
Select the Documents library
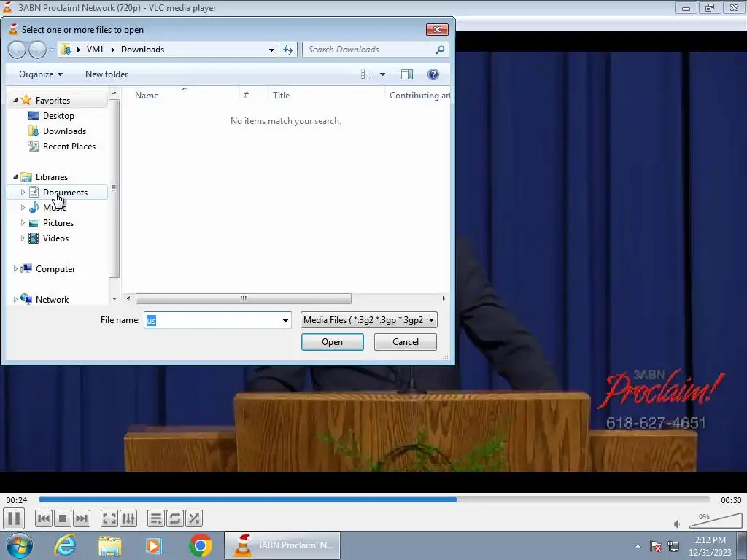tap(65, 192)
